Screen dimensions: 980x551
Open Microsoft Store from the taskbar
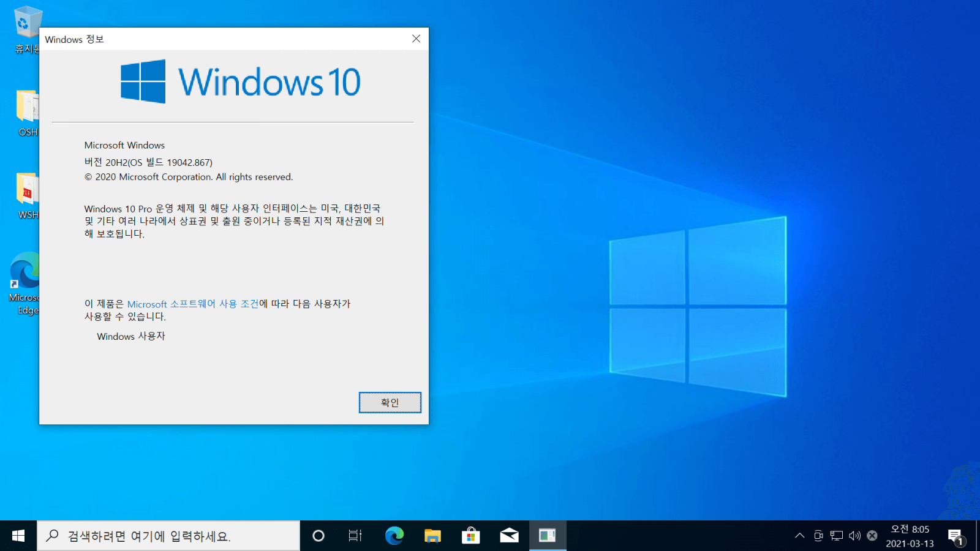tap(470, 536)
